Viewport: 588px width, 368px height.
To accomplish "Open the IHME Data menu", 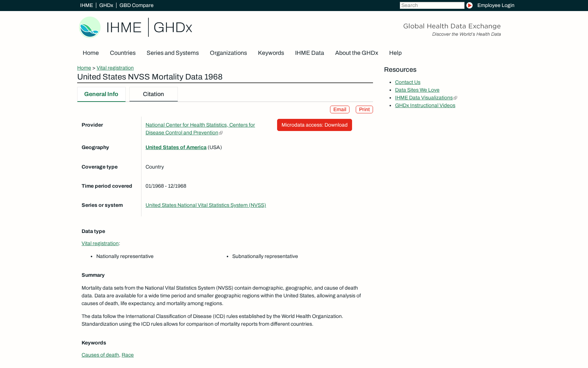I will 309,53.
